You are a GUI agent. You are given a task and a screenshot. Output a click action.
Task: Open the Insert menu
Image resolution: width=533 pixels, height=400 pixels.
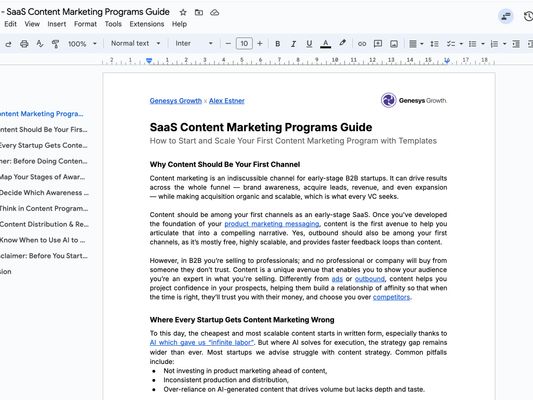(57, 24)
